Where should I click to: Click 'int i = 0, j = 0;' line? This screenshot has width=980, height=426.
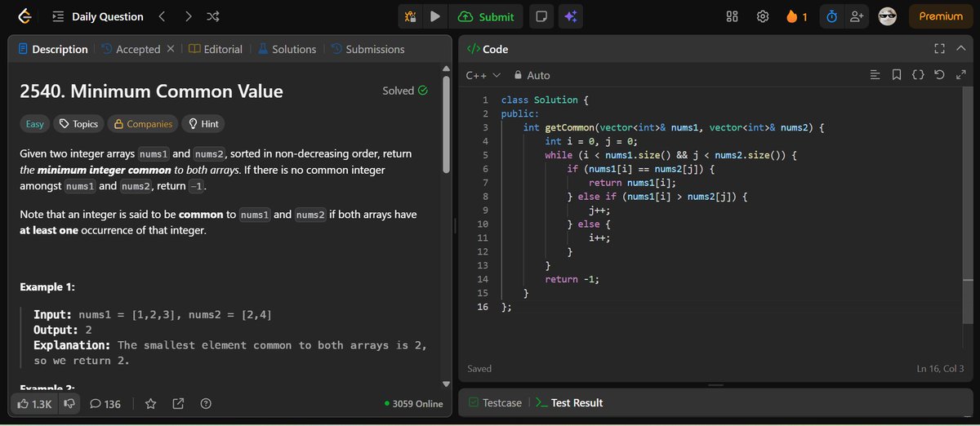click(590, 141)
